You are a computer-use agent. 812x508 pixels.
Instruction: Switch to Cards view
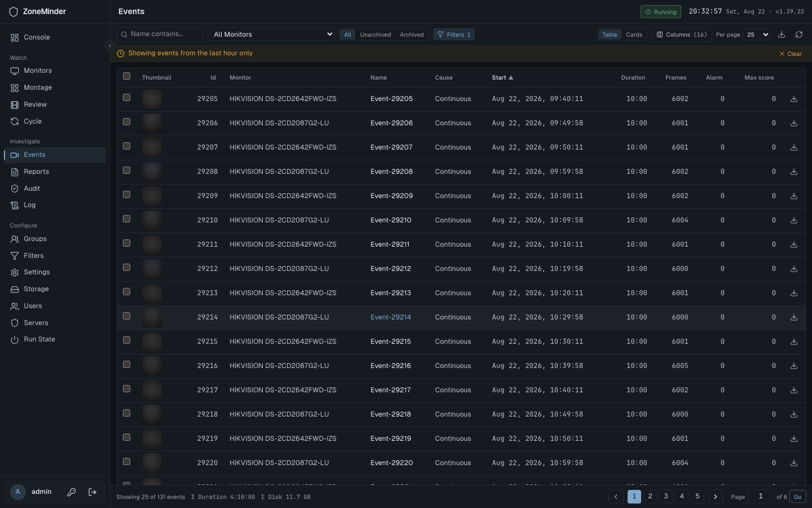point(634,34)
